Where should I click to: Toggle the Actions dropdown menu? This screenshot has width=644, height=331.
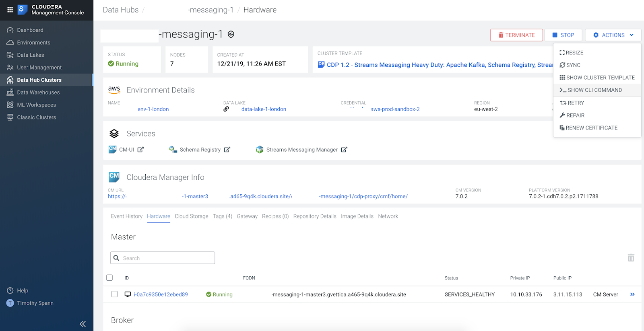click(x=613, y=35)
